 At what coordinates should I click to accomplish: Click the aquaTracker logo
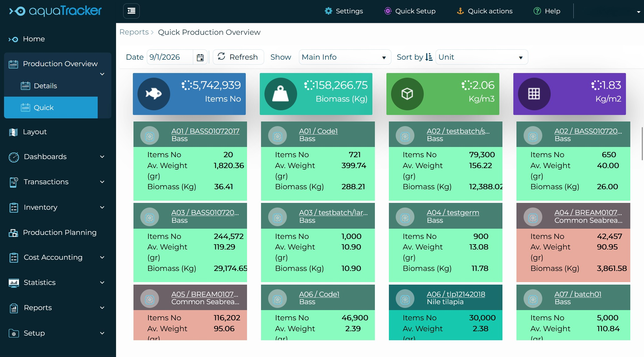[x=55, y=11]
